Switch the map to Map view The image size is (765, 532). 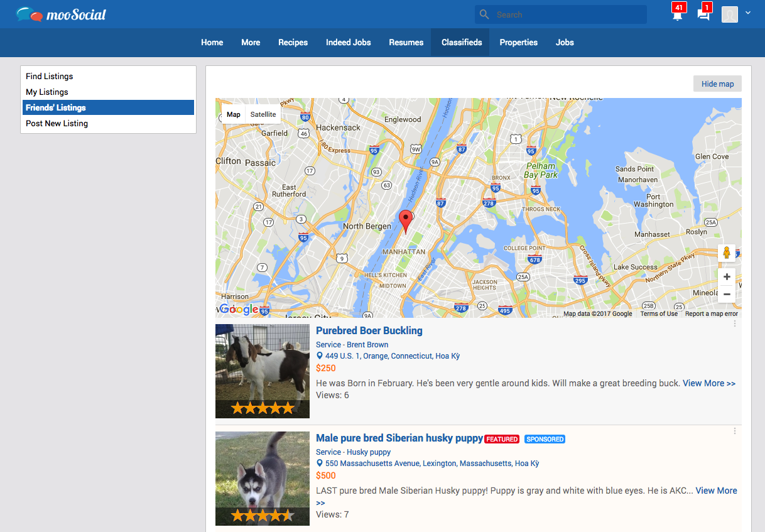tap(234, 114)
